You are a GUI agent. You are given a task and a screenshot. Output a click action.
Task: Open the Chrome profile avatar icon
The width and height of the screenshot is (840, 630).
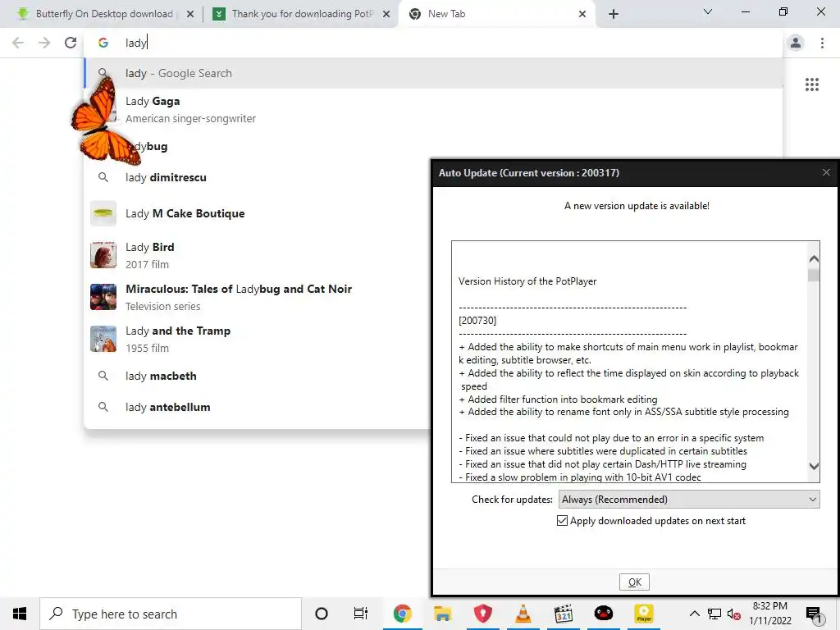[796, 43]
